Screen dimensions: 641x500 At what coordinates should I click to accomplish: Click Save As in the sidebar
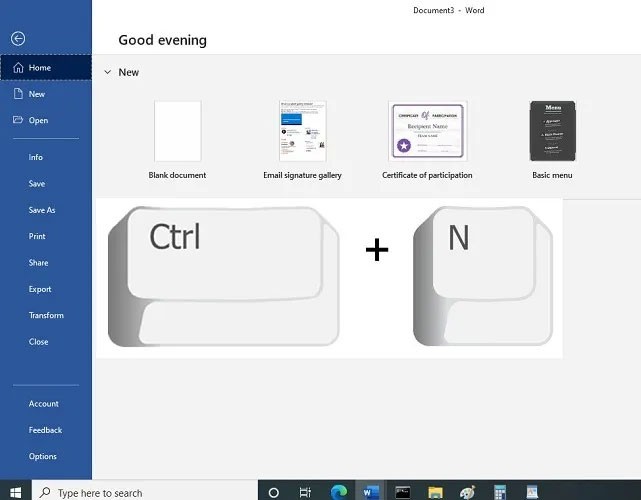click(x=42, y=210)
